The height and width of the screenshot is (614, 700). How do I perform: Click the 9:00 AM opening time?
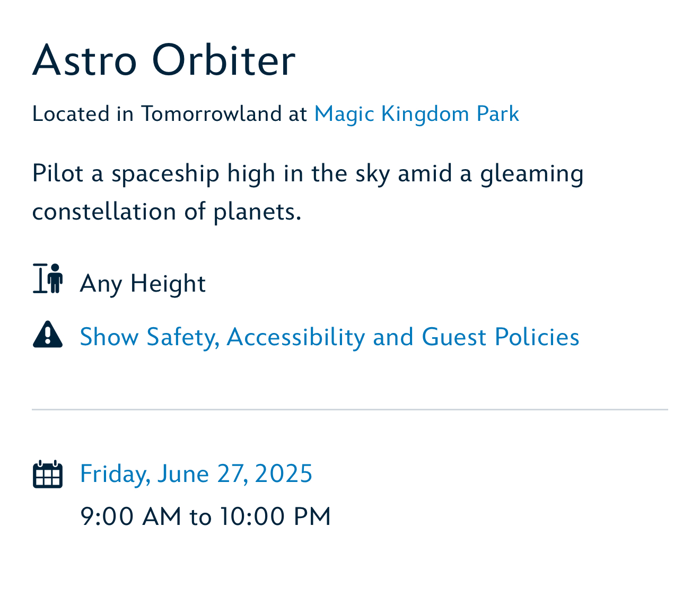(131, 516)
